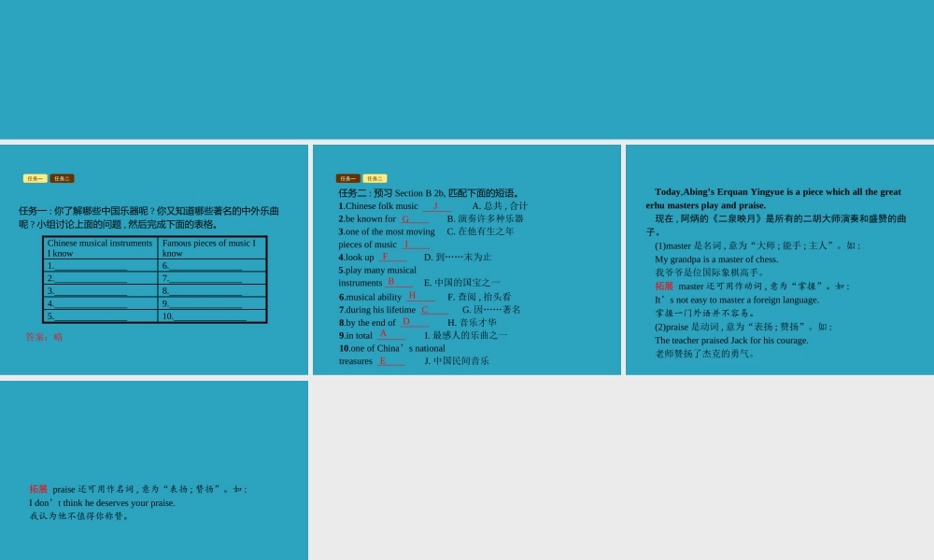
Task: Click the phrase '1.Chinese folk music'
Action: pyautogui.click(x=378, y=206)
